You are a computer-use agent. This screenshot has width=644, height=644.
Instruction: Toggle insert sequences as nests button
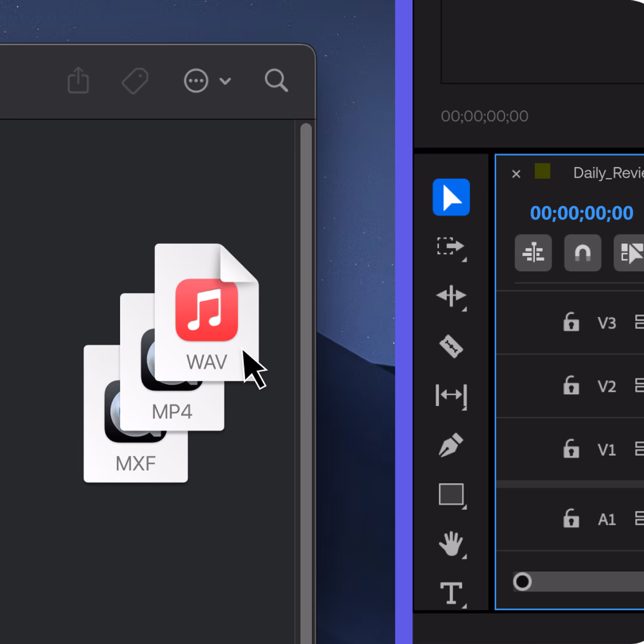[533, 253]
